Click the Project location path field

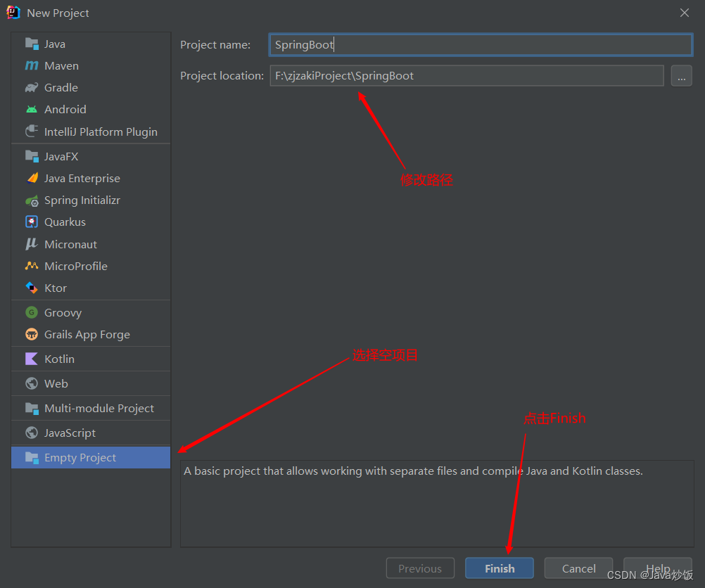[x=466, y=75]
